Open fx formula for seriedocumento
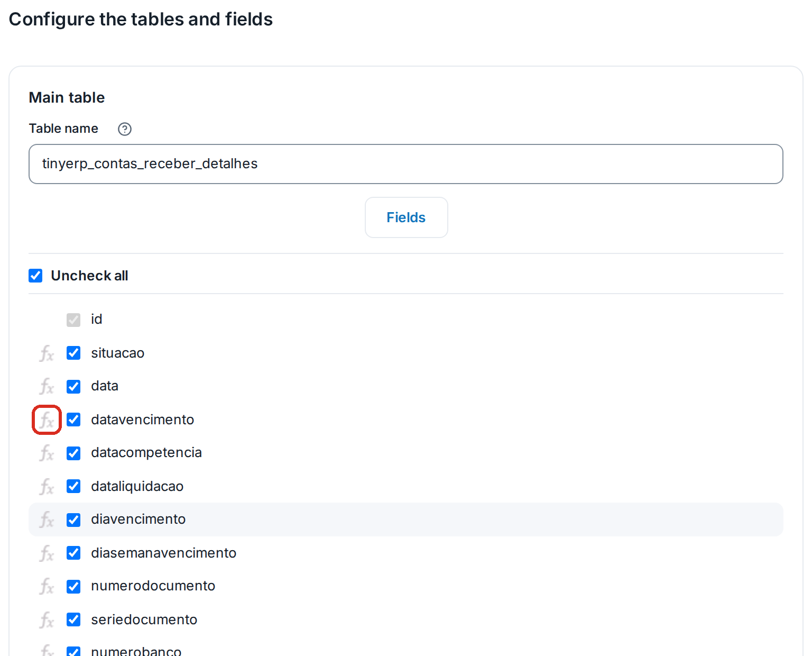812x656 pixels. pyautogui.click(x=47, y=620)
